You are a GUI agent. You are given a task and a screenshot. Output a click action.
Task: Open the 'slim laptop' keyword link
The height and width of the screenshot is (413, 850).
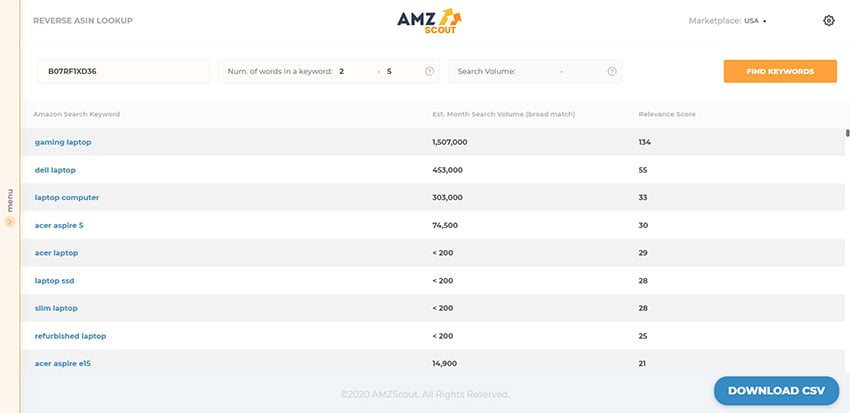point(56,308)
